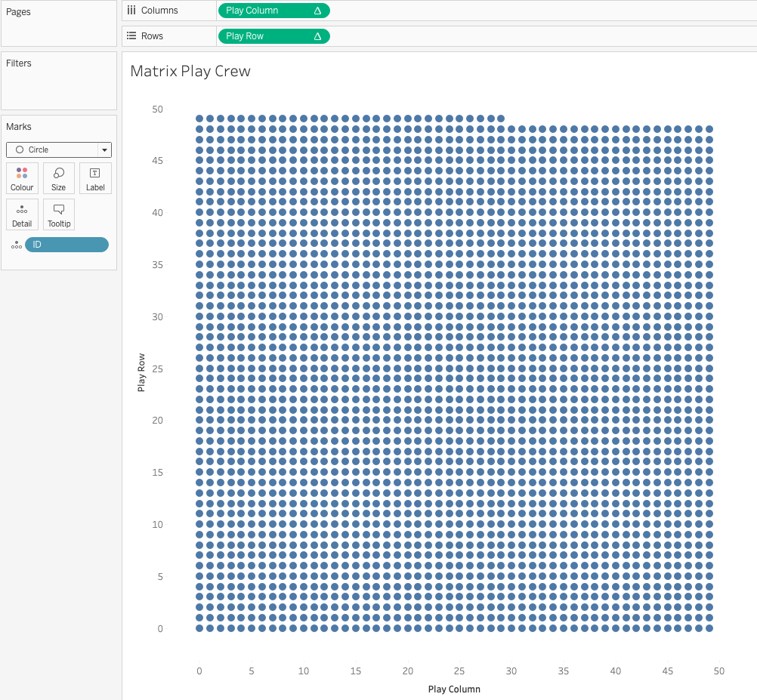Click the Play Row vertical axis title
Viewport: 757px width, 700px height.
click(x=141, y=373)
